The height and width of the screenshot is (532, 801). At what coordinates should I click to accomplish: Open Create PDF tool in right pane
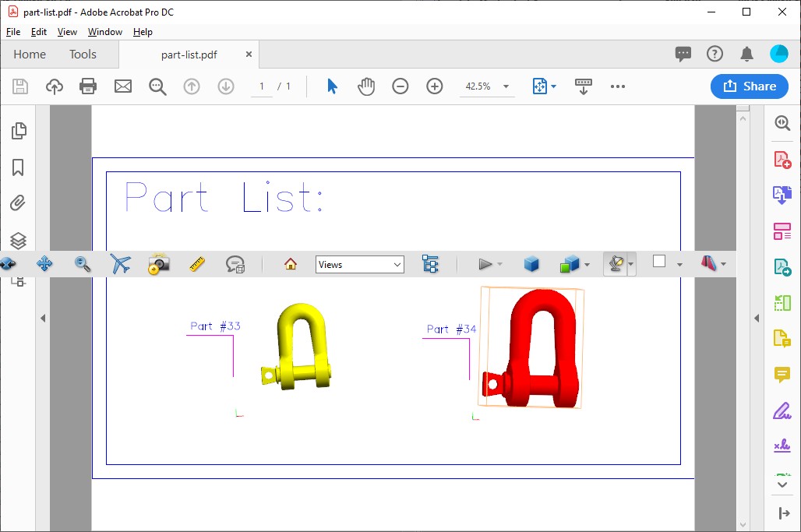coord(782,160)
